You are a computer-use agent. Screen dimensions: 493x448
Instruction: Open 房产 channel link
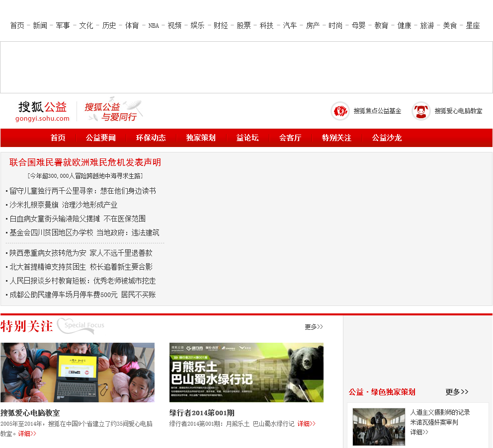click(x=313, y=25)
